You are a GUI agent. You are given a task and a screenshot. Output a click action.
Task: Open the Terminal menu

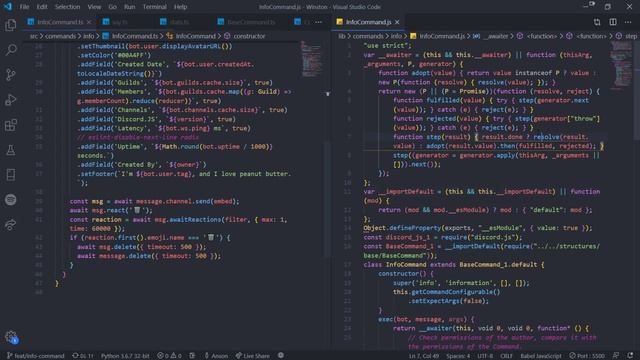(x=154, y=7)
